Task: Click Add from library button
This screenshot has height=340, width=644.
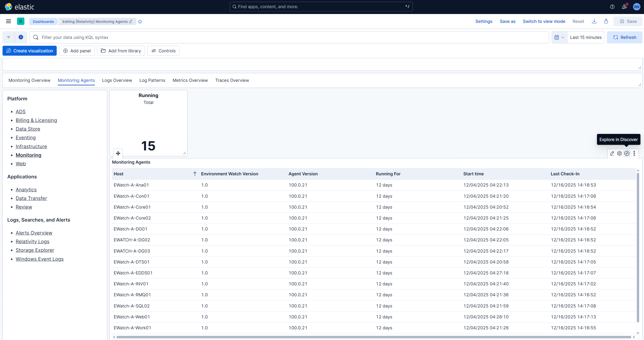Action: point(121,51)
